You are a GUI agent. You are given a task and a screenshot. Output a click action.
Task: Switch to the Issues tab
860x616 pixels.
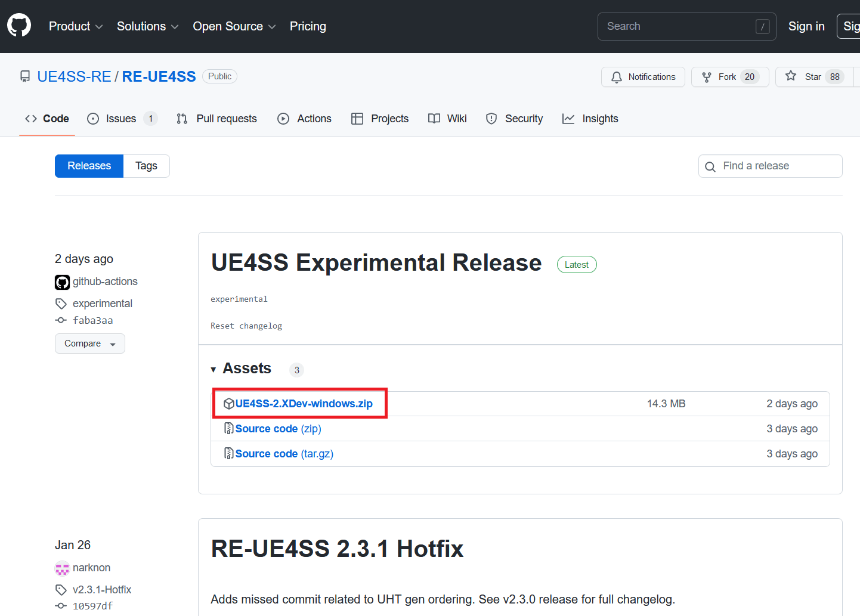pyautogui.click(x=122, y=119)
